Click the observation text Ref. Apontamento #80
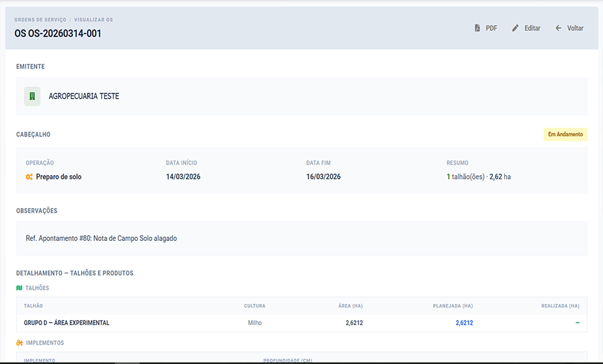Screen dimensions: 603x364 coord(101,238)
